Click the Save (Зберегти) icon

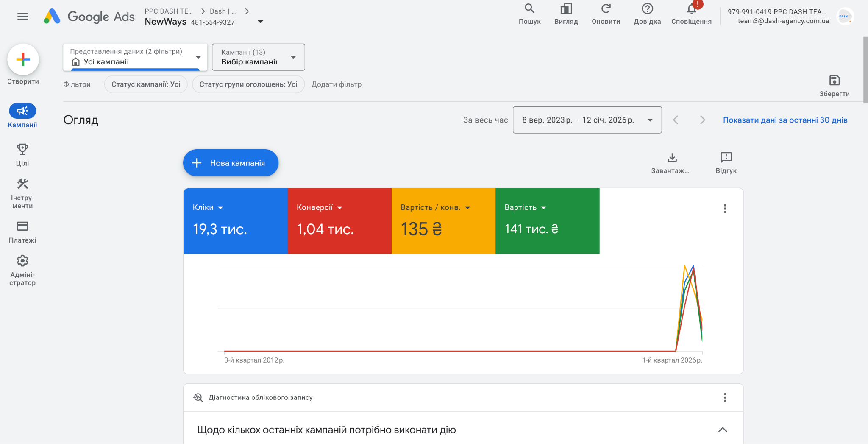834,81
